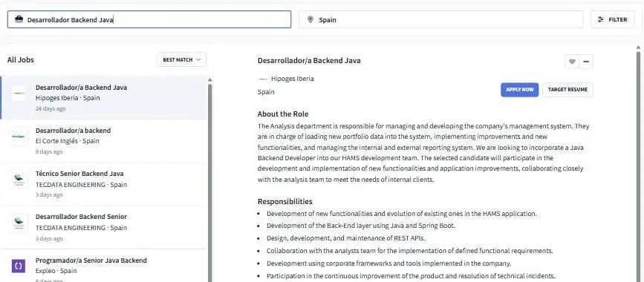Click TECDATA logo on Técnico Senior row

[19, 180]
